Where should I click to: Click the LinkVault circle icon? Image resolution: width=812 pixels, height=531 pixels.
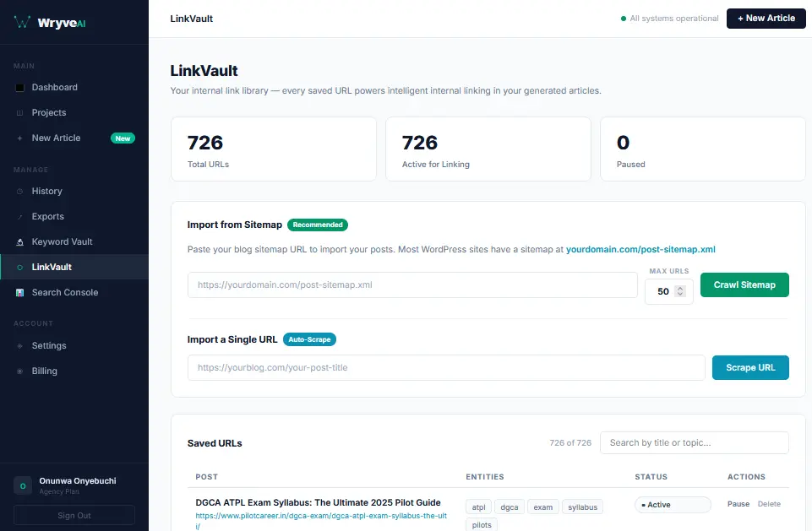point(19,268)
